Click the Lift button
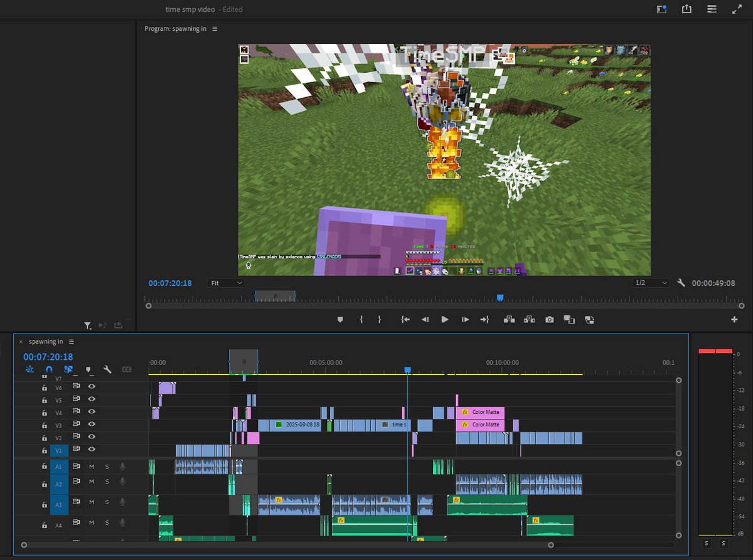This screenshot has height=560, width=753. 509,319
